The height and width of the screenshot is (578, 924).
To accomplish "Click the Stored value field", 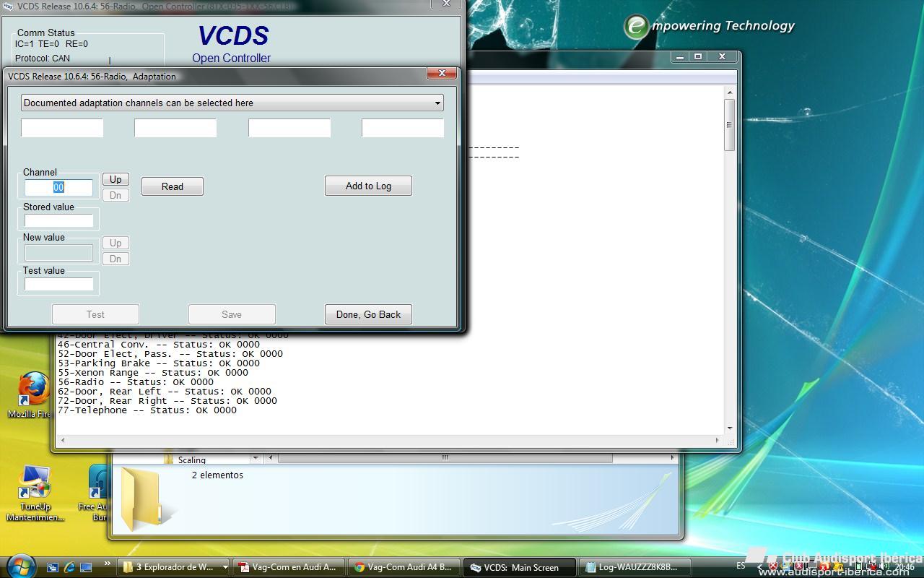I will coord(58,220).
